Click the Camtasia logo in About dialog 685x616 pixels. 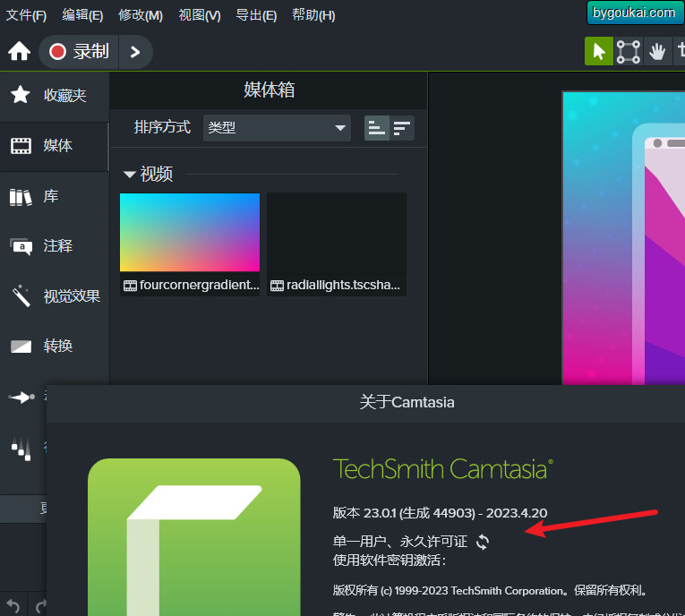194,537
